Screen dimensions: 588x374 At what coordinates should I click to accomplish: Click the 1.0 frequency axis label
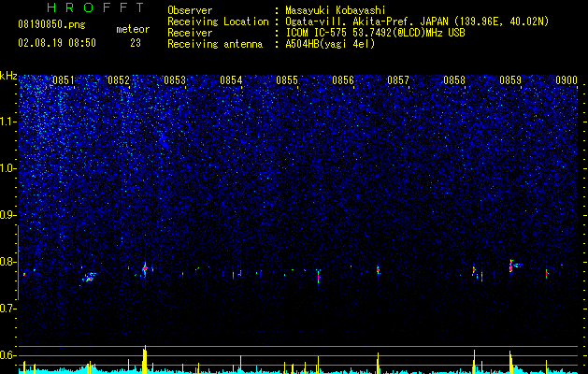7,168
